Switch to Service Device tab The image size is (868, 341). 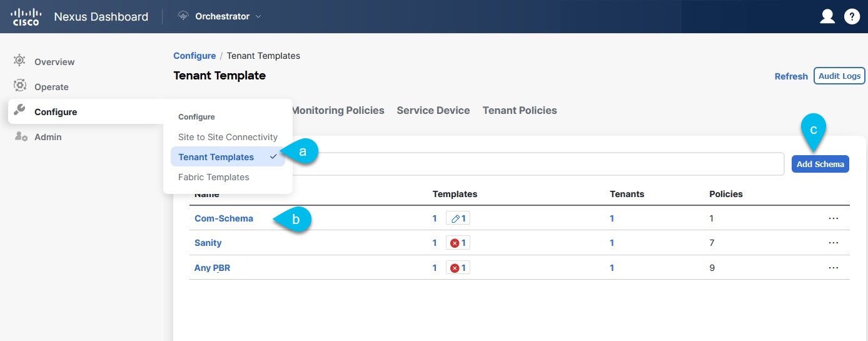(x=433, y=110)
